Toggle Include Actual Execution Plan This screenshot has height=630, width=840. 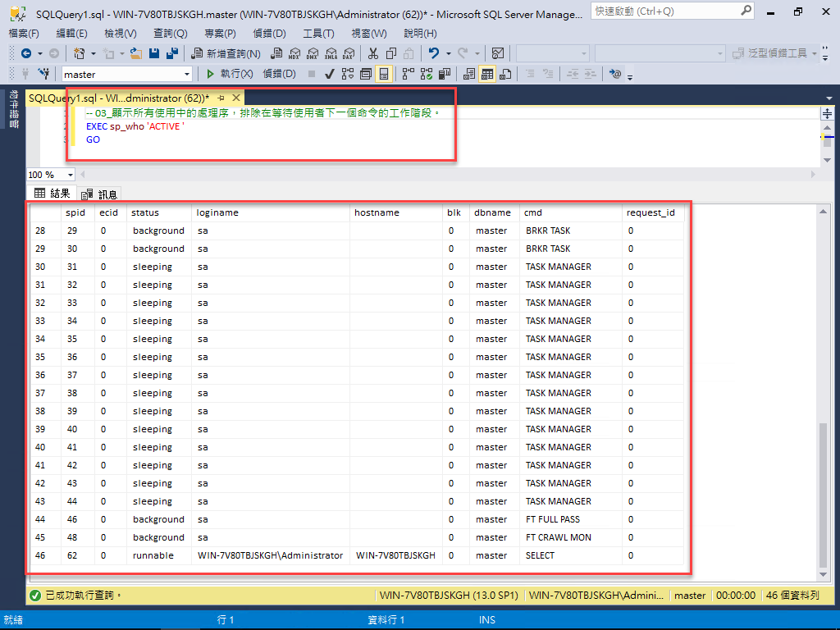point(409,73)
